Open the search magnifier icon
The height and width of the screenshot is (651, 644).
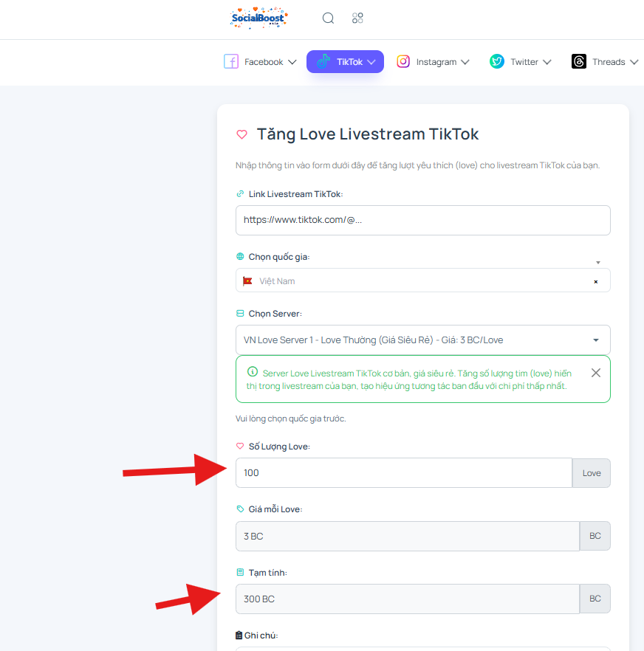(x=328, y=18)
